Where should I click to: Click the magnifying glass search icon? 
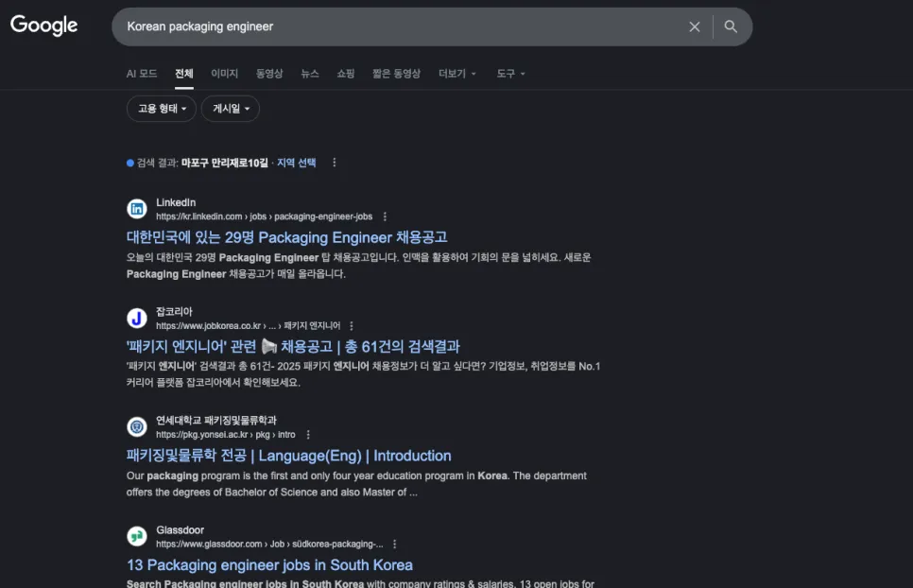pyautogui.click(x=731, y=26)
